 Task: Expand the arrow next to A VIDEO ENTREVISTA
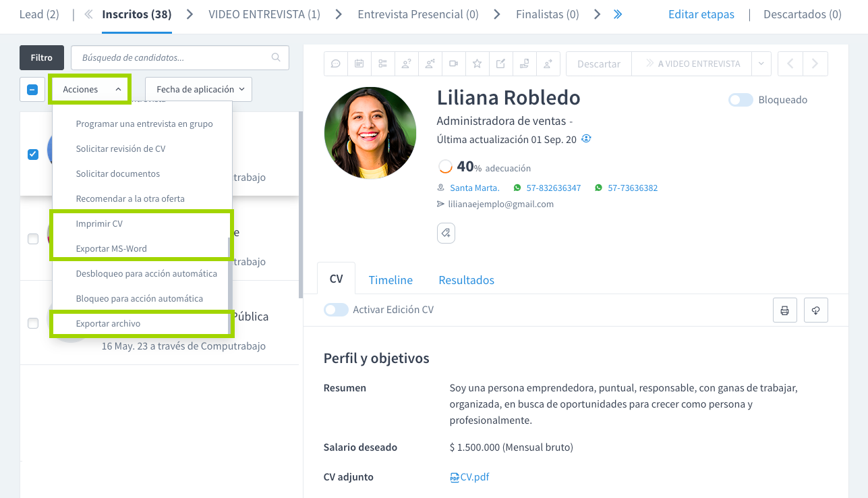tap(761, 63)
